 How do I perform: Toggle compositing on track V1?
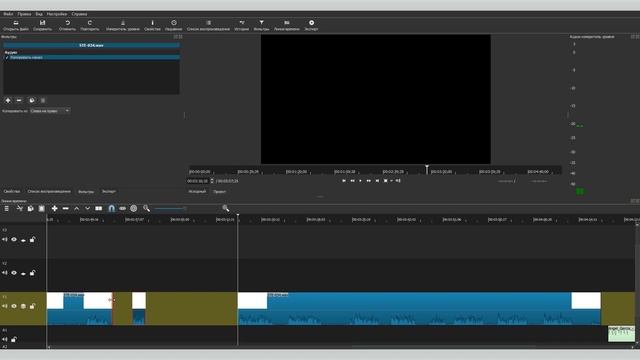[x=23, y=306]
